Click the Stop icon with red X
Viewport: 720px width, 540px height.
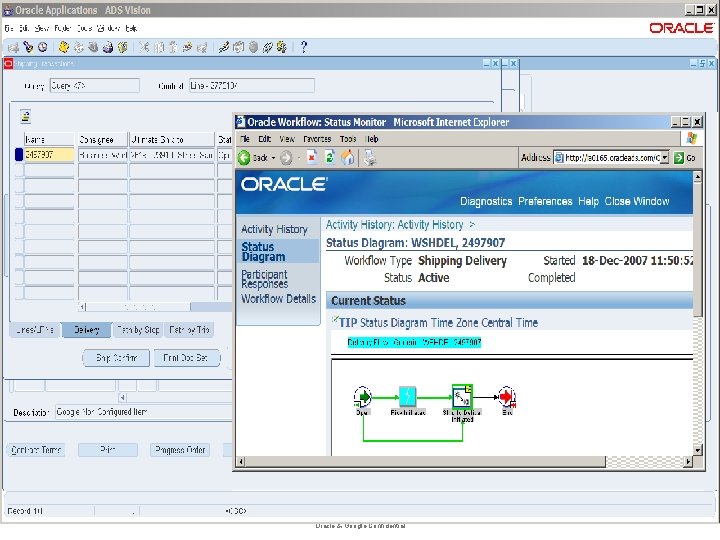(x=312, y=158)
